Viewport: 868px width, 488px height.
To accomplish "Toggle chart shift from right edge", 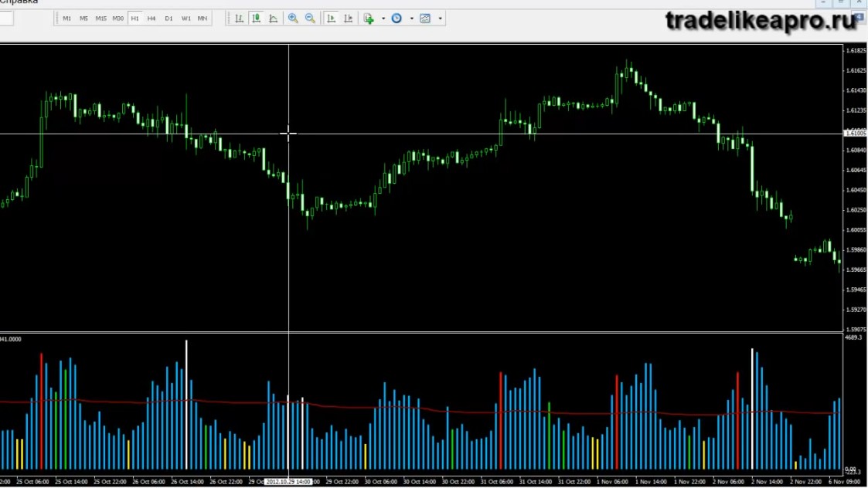I will (x=348, y=19).
